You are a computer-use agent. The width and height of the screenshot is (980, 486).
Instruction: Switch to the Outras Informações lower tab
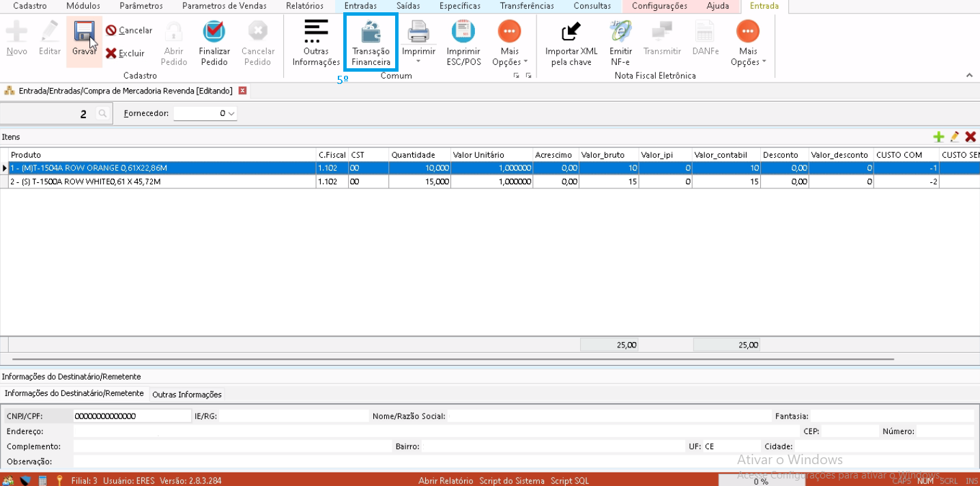coord(187,395)
